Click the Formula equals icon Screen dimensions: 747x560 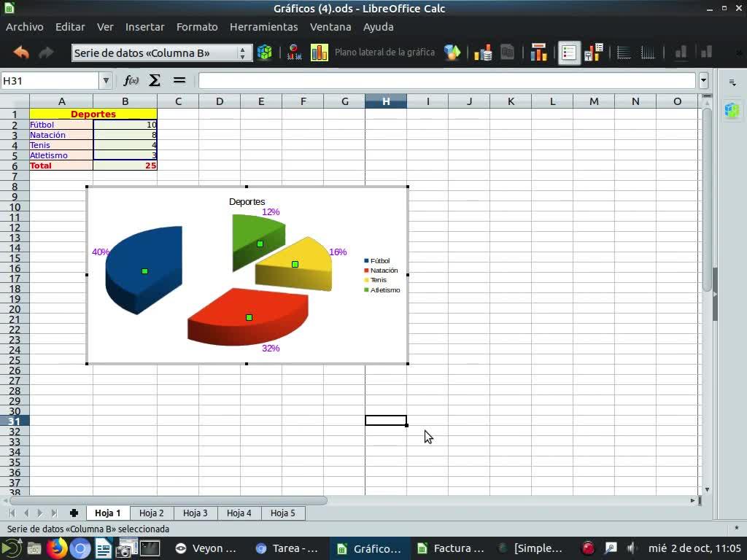(x=179, y=80)
